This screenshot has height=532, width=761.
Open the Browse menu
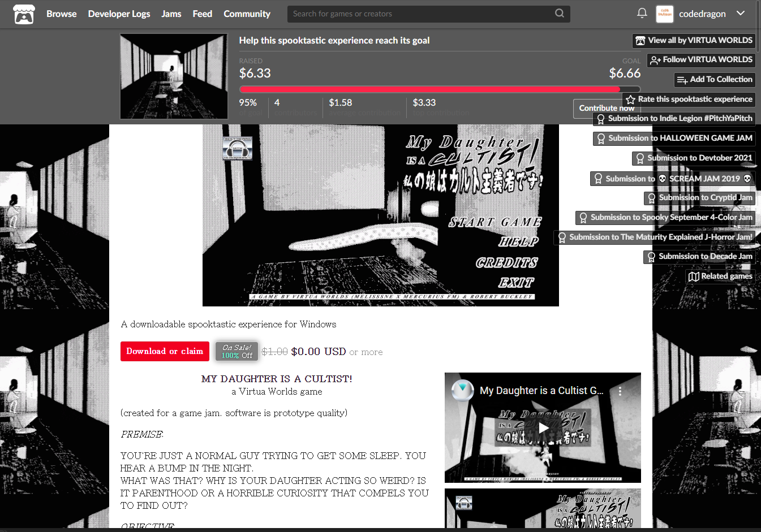click(x=61, y=14)
